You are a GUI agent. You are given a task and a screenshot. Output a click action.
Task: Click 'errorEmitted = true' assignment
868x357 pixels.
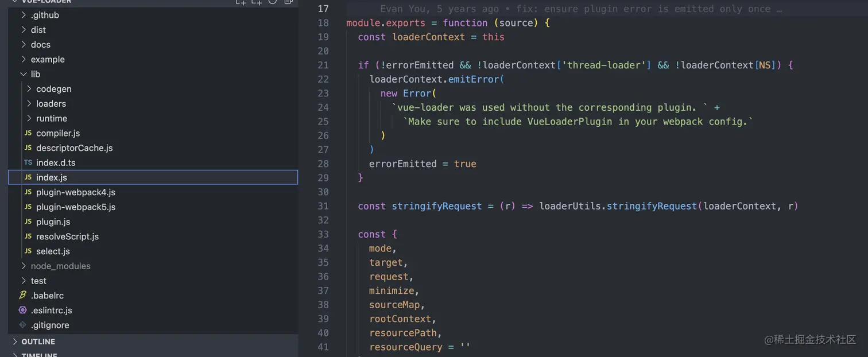tap(423, 164)
